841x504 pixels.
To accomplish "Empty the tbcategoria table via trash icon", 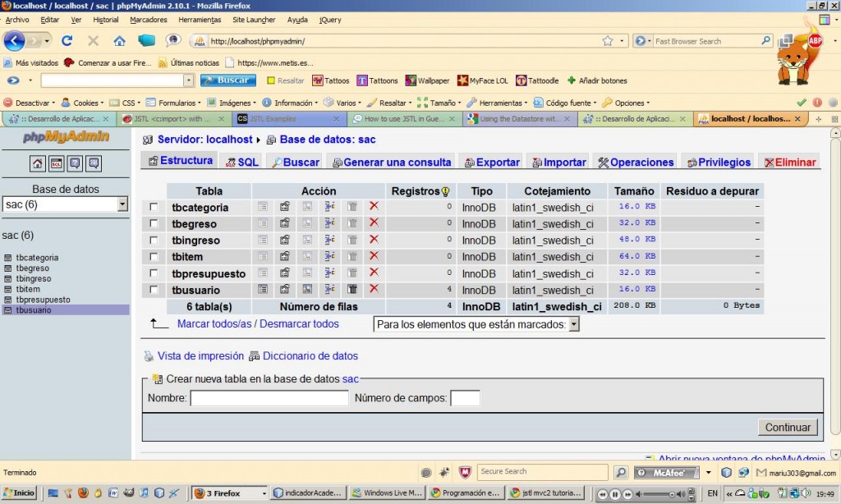I will click(x=351, y=207).
